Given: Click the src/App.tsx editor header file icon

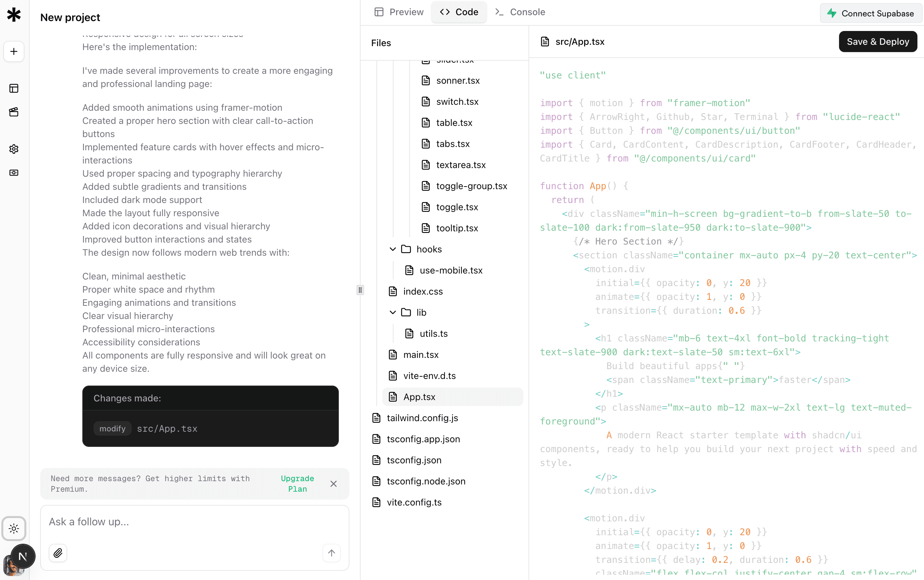Looking at the screenshot, I should [x=545, y=42].
